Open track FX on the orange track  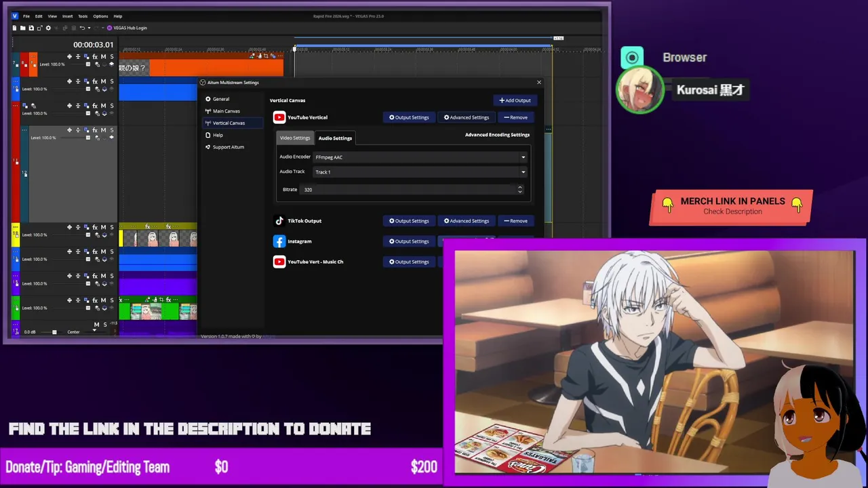click(x=95, y=57)
